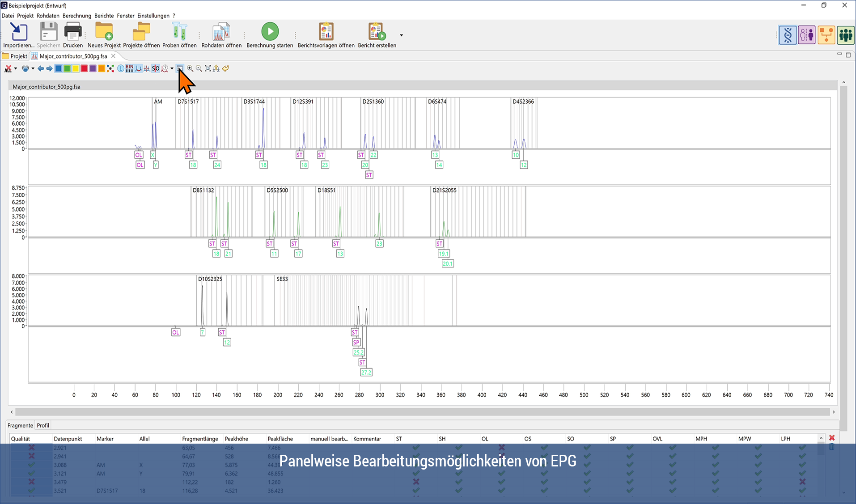Create report with Bericht erstellen
The width and height of the screenshot is (856, 504).
pyautogui.click(x=377, y=32)
